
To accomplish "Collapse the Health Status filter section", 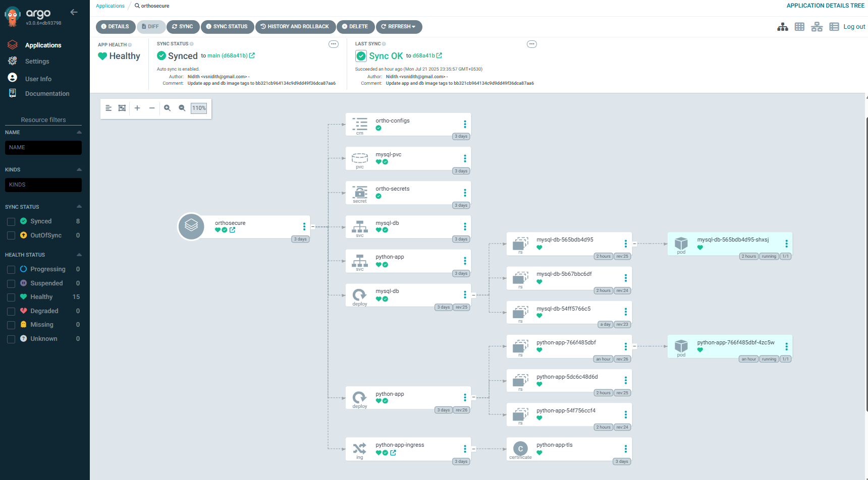I will tap(79, 255).
